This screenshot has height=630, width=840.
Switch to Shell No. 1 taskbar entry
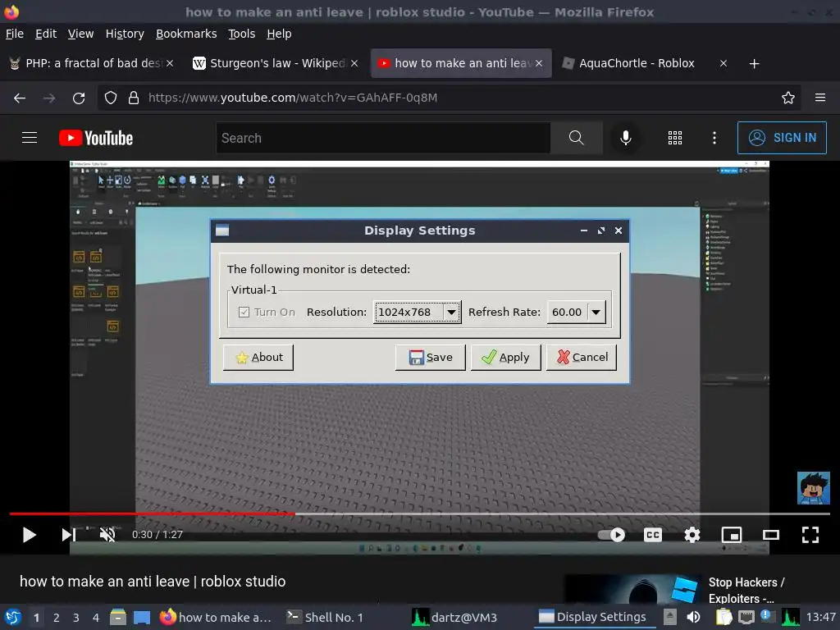[x=325, y=617]
